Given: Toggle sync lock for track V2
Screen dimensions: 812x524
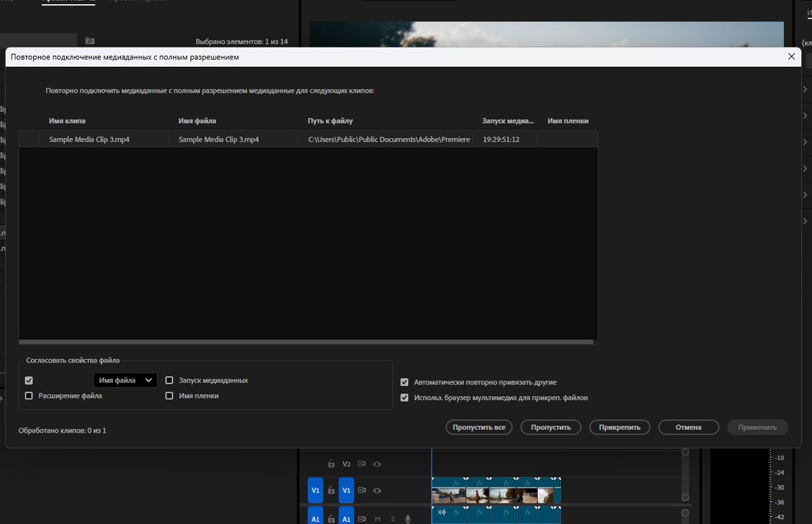Looking at the screenshot, I should coord(362,464).
